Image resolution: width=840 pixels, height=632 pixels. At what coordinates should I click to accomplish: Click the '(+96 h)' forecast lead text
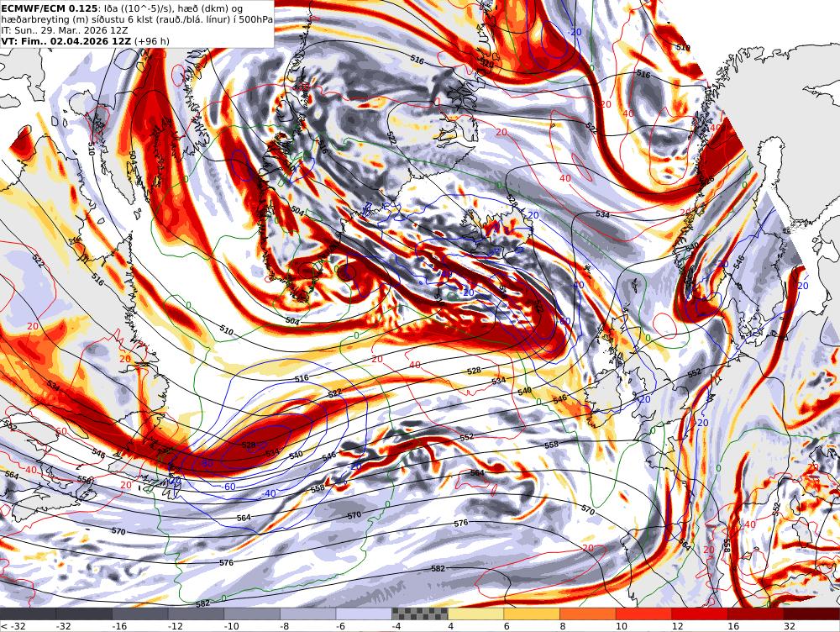click(x=151, y=41)
